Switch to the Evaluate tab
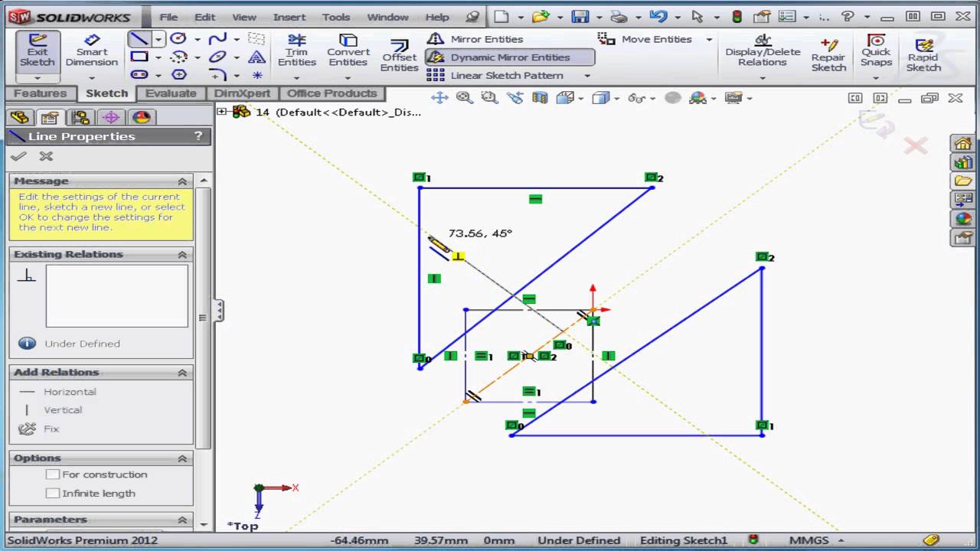The image size is (980, 551). 171,93
